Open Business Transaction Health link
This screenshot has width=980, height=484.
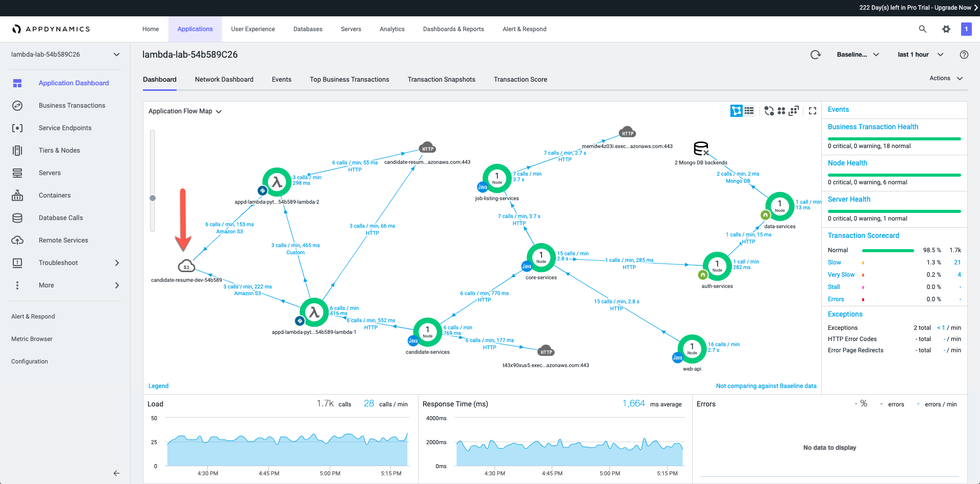click(873, 127)
